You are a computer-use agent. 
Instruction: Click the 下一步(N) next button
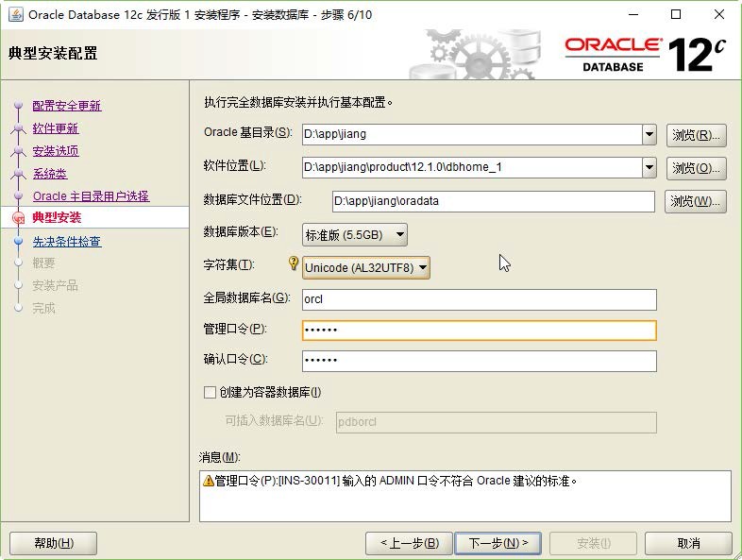click(497, 543)
